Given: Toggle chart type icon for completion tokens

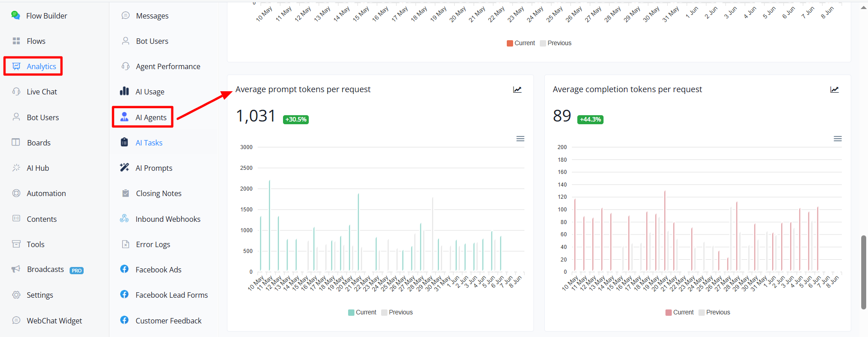Looking at the screenshot, I should [835, 89].
